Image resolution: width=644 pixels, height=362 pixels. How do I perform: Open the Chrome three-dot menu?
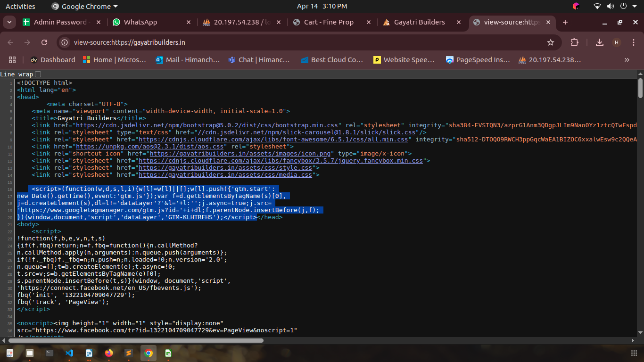pos(634,42)
